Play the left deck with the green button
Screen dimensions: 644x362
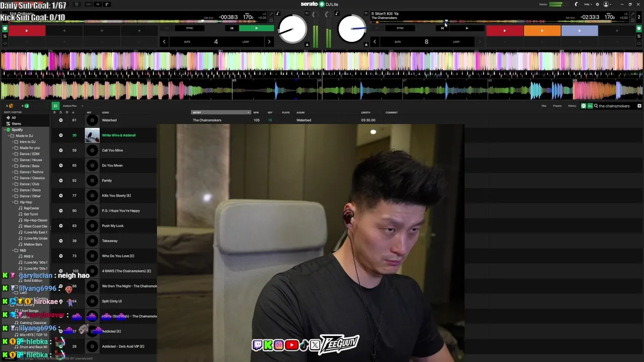256,28
